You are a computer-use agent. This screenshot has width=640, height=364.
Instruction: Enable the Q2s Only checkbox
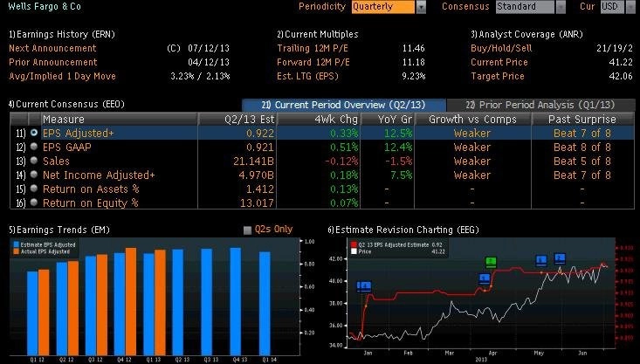[x=248, y=230]
